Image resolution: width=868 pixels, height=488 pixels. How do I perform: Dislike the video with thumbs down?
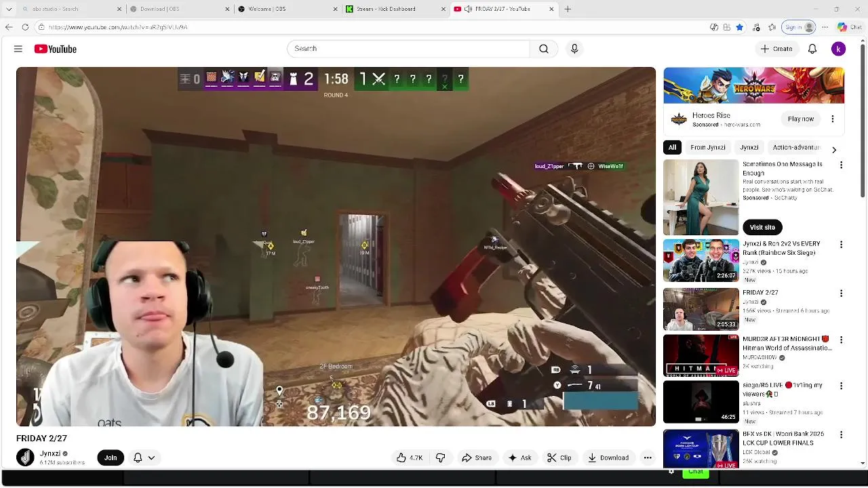(440, 457)
